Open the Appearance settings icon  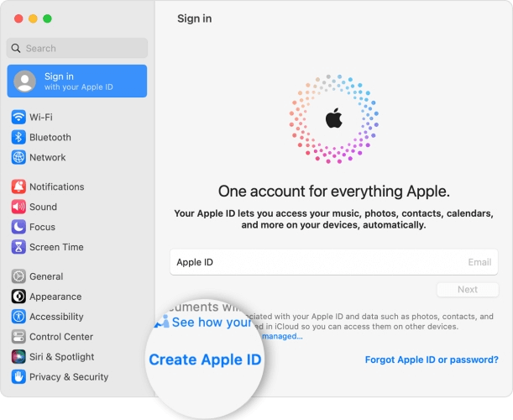(18, 297)
